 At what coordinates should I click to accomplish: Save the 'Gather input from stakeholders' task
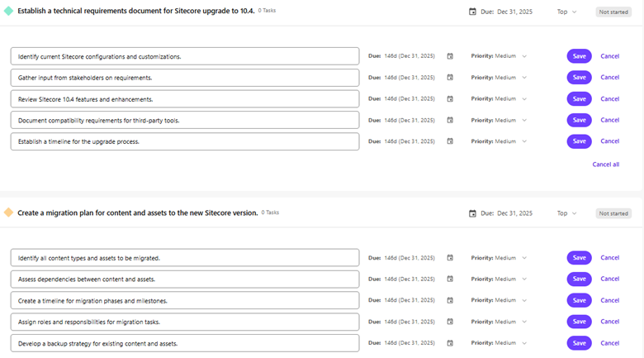579,78
